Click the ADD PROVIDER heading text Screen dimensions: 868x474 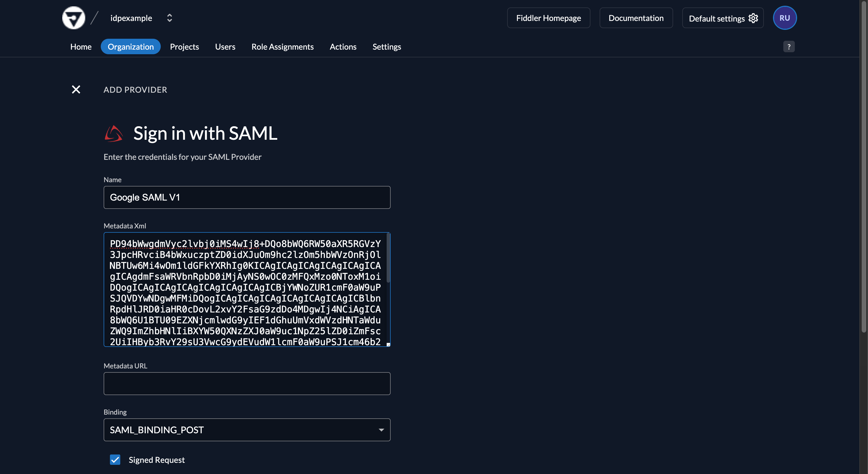[135, 90]
